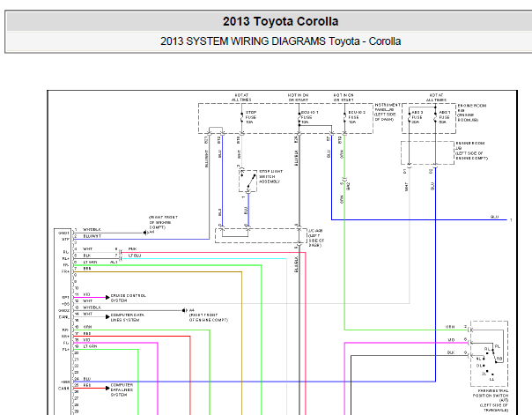Click the GND1 terminal label

click(63, 233)
